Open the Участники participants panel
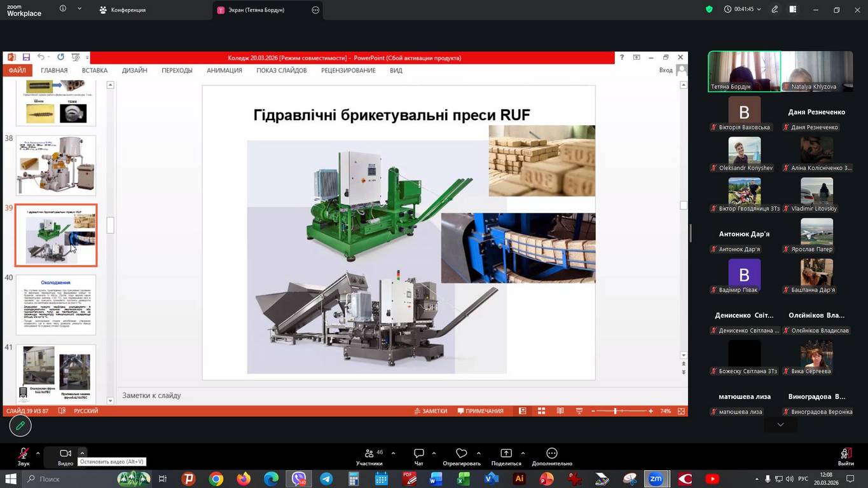This screenshot has height=488, width=868. [369, 454]
